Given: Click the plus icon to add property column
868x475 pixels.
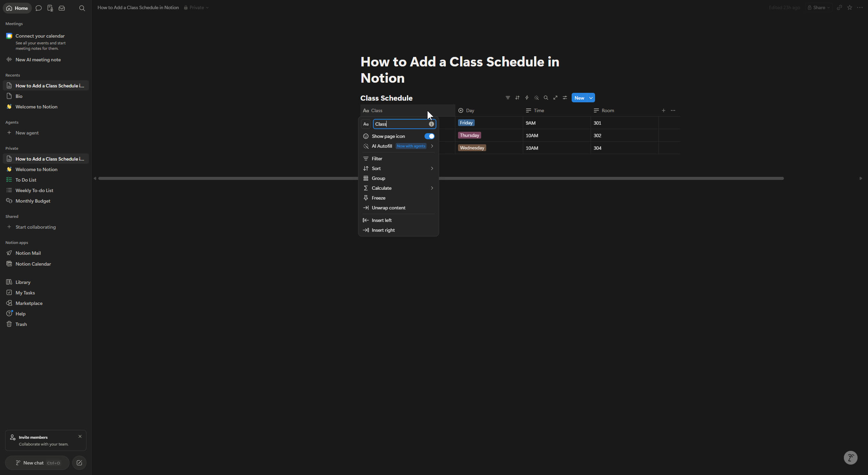Looking at the screenshot, I should 664,110.
